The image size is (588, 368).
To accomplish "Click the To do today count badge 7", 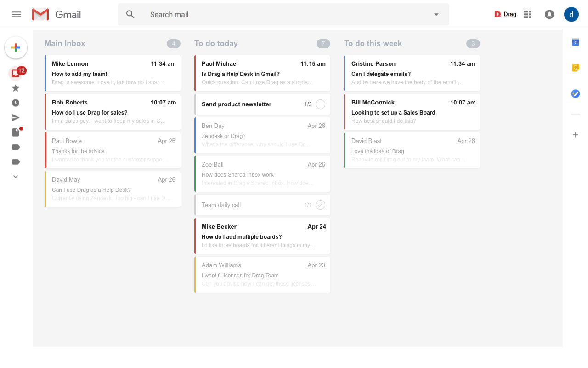I will (x=323, y=44).
